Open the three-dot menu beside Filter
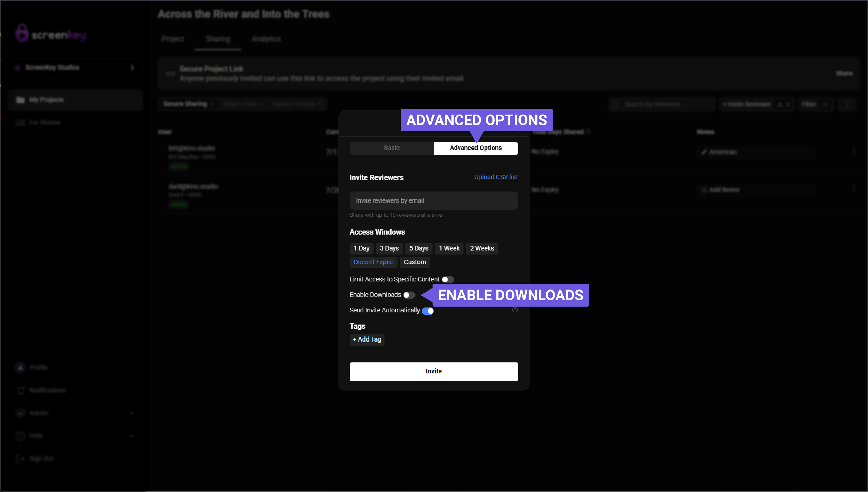Viewport: 868px width, 492px height. point(847,104)
